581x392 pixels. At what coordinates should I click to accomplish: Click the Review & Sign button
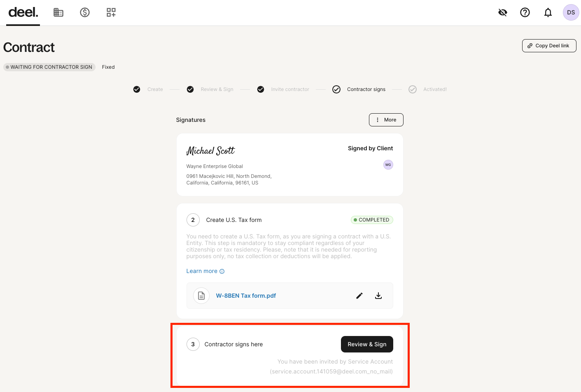point(367,344)
